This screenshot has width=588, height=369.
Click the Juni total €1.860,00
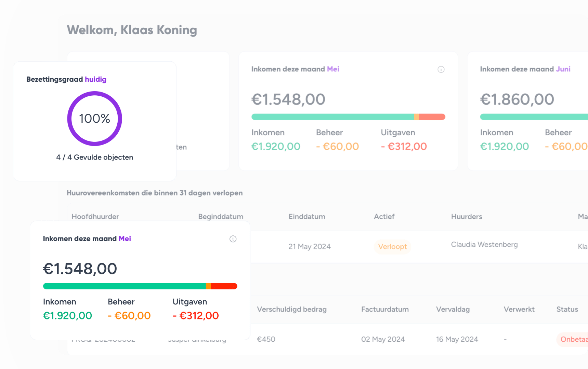[x=517, y=99]
